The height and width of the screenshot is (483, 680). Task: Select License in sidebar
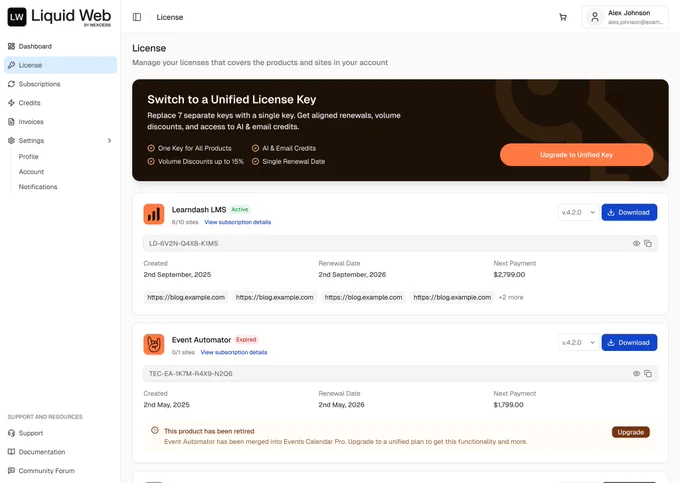pos(60,65)
